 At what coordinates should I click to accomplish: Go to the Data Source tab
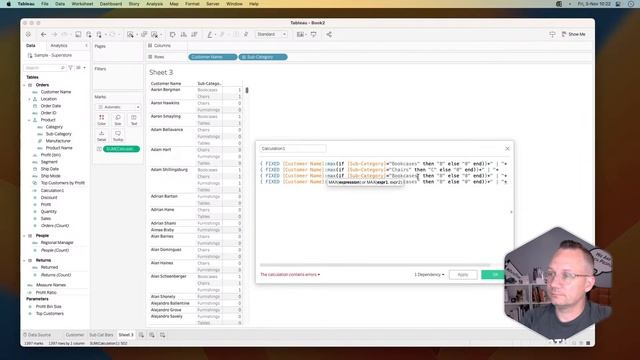(37, 335)
